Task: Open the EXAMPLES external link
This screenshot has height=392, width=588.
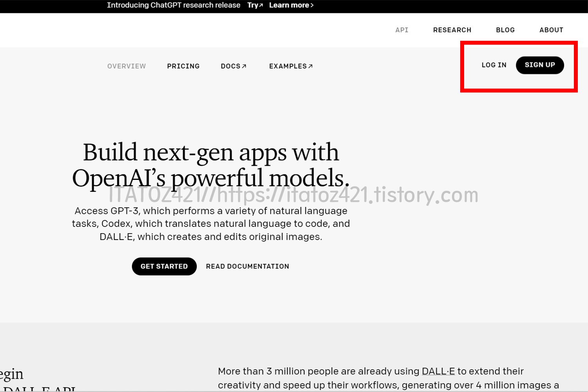Action: (291, 66)
